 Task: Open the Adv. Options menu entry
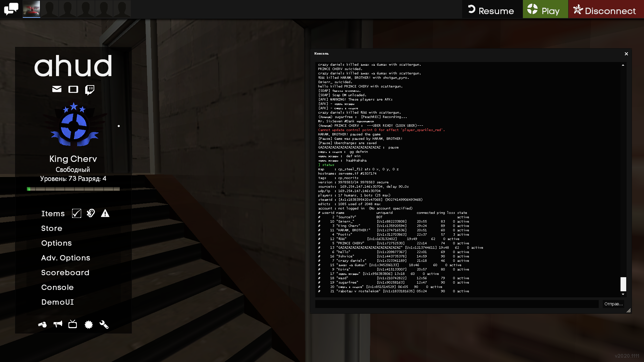coord(66,258)
